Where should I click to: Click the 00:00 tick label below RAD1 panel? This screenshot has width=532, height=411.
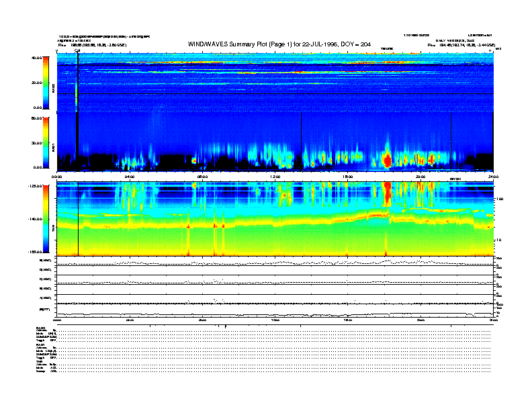[56, 177]
